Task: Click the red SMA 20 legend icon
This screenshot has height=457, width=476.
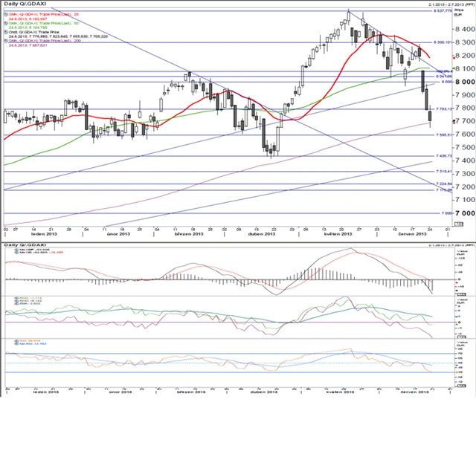Action: [x=6, y=14]
